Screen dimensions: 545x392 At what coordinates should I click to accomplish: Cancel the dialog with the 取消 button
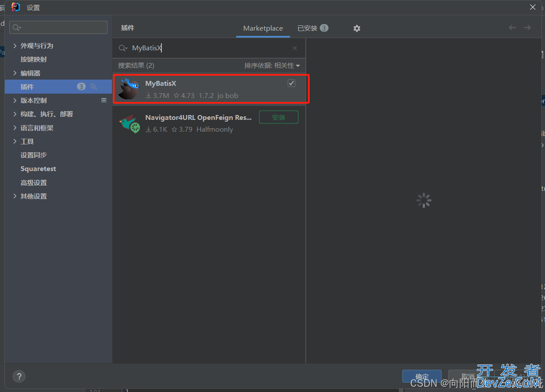pyautogui.click(x=468, y=377)
